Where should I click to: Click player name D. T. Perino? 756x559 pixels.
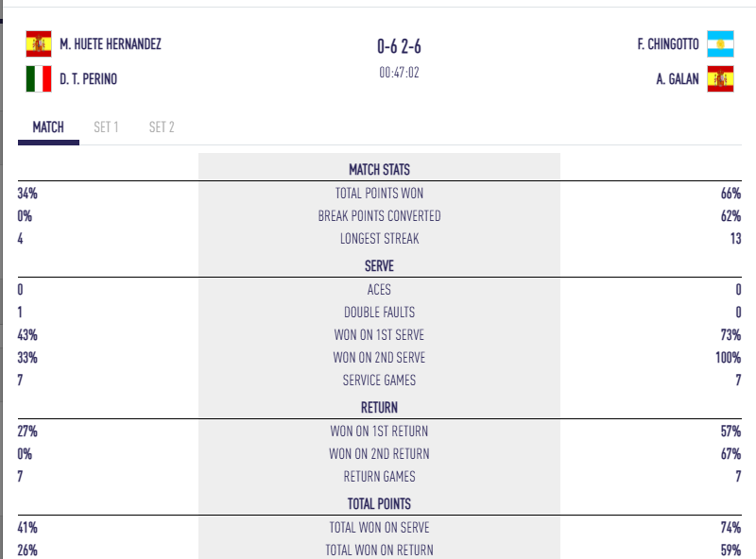tap(88, 79)
